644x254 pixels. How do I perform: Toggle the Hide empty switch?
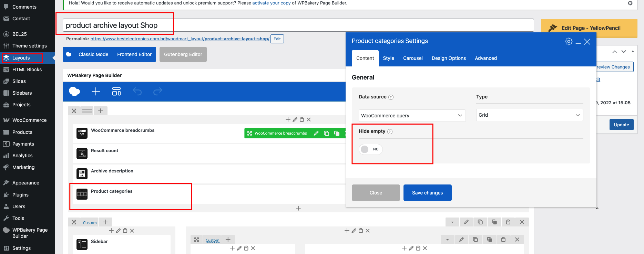point(370,149)
